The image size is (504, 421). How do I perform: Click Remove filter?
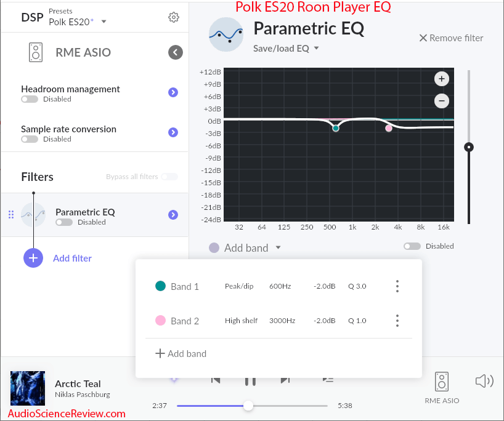click(451, 38)
